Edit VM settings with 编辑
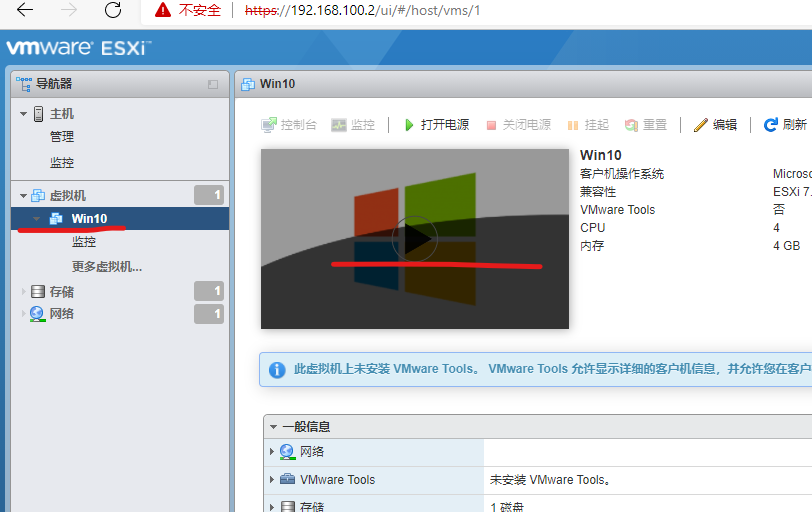Image resolution: width=812 pixels, height=512 pixels. (716, 125)
